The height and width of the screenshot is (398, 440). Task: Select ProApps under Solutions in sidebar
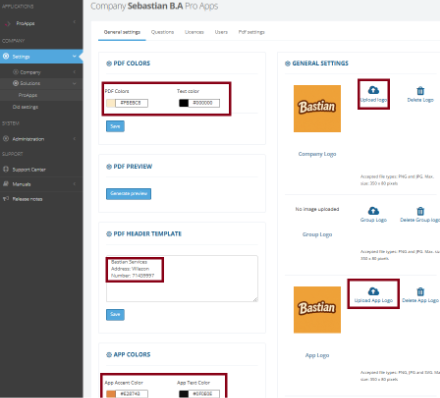coord(28,95)
